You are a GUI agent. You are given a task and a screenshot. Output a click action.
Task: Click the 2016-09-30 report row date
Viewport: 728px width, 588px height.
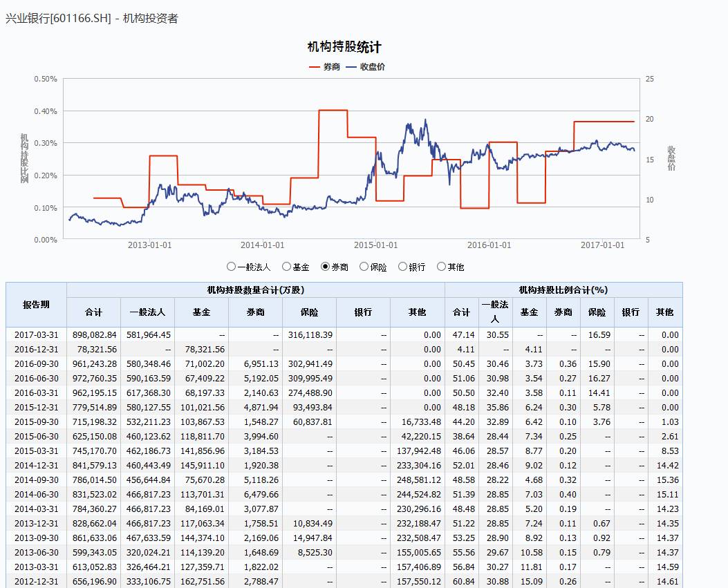(36, 364)
